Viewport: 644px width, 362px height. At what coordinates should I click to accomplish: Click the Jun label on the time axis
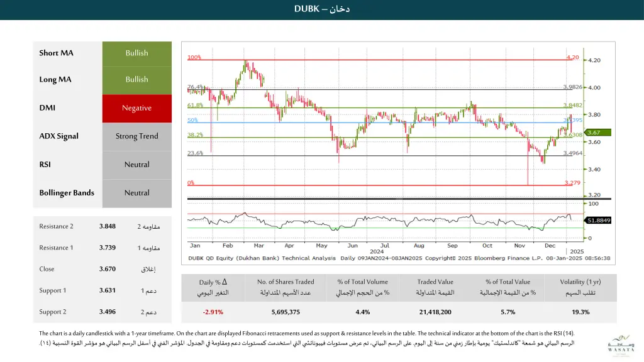click(x=352, y=246)
